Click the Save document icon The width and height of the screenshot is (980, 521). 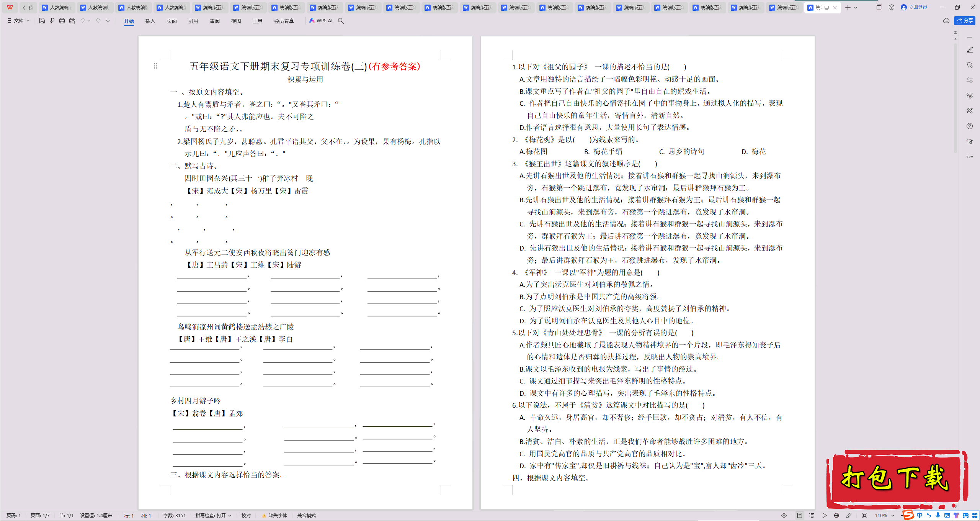42,21
